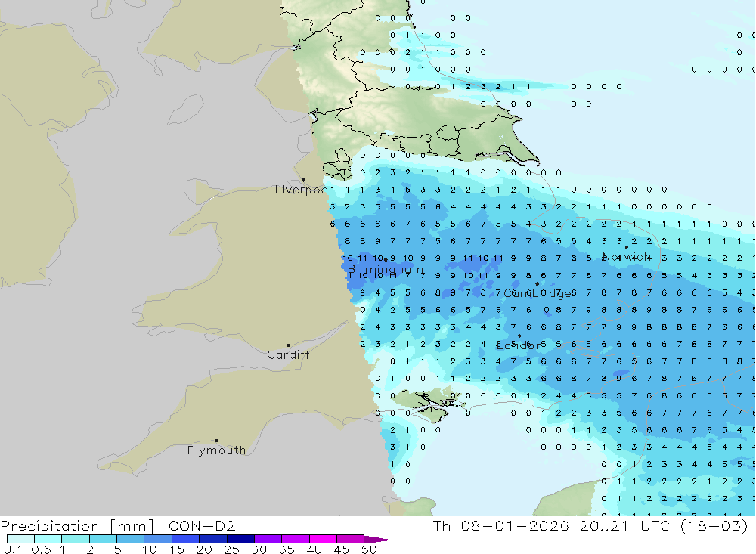
Task: Pick the 15–20 mm legend swatch
Action: [x=186, y=539]
